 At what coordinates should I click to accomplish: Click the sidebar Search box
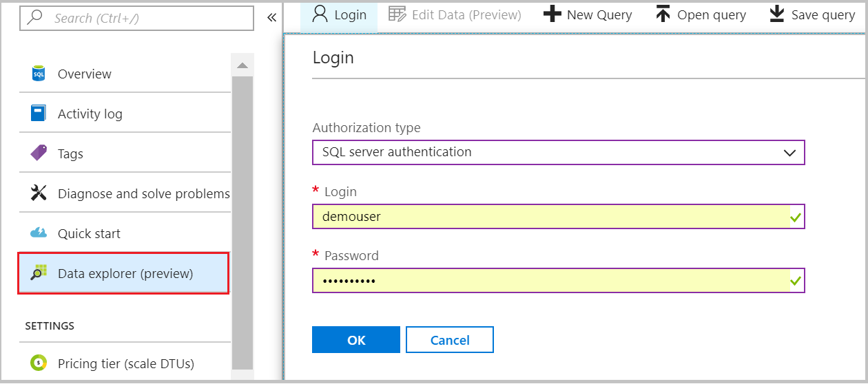tap(138, 18)
